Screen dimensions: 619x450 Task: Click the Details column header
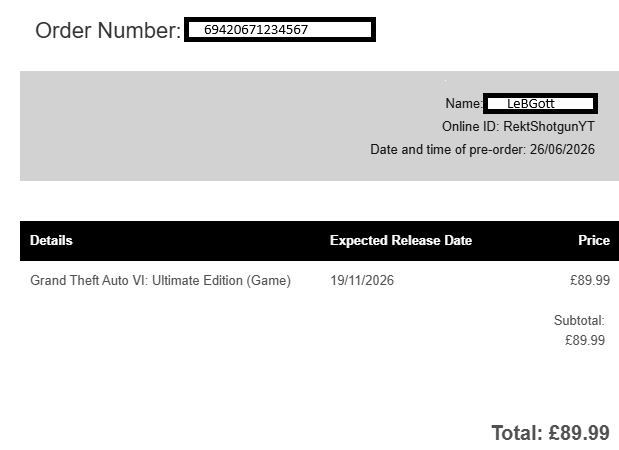[51, 240]
